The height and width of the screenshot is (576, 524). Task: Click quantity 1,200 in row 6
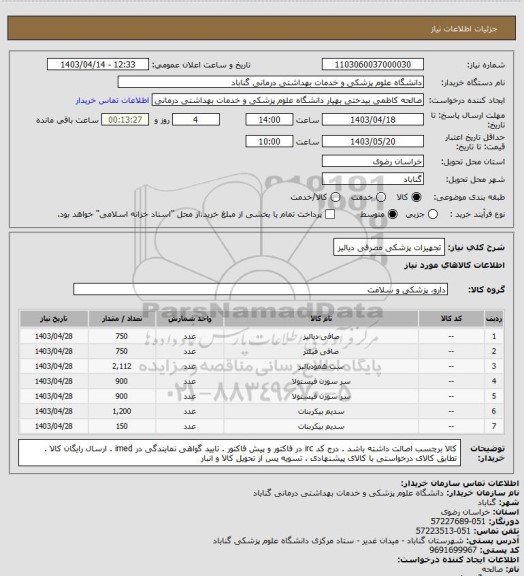click(122, 411)
